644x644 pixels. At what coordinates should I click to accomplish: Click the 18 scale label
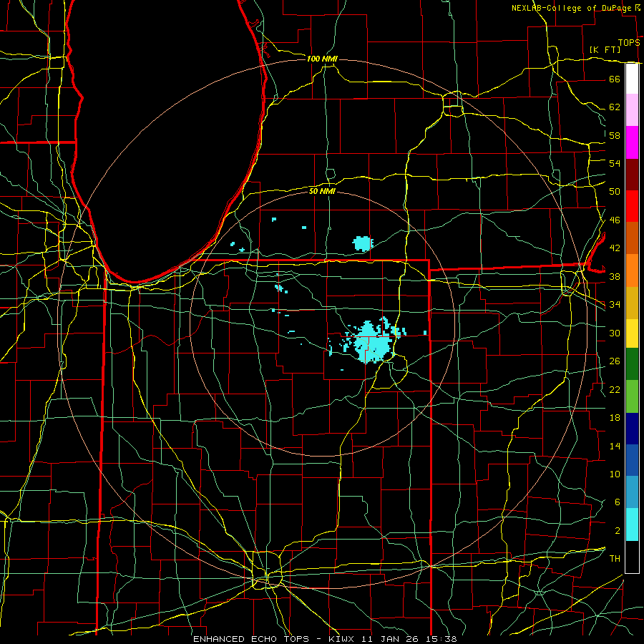(x=615, y=418)
